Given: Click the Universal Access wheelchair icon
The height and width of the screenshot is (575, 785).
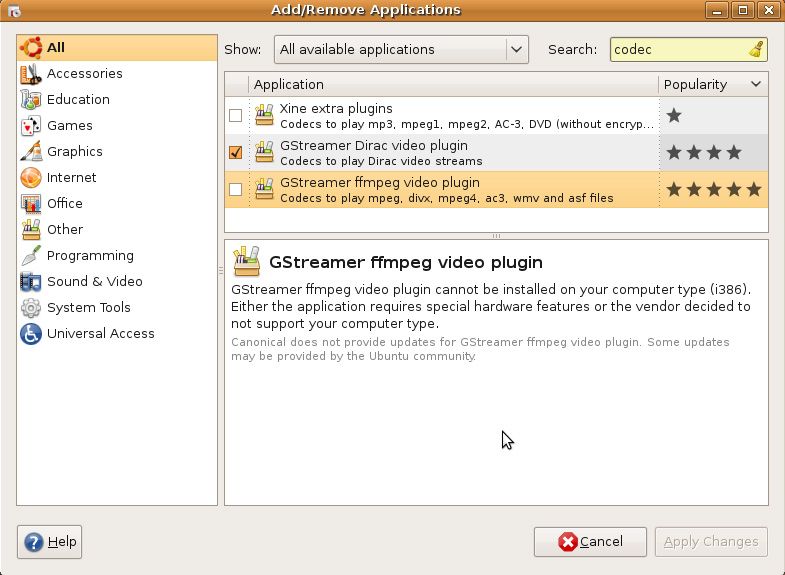Looking at the screenshot, I should pos(31,334).
